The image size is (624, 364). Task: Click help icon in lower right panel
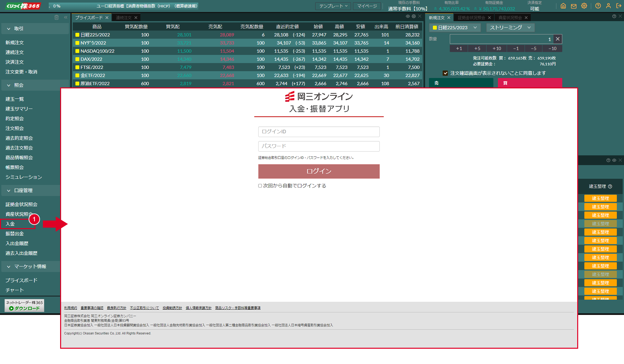click(x=608, y=160)
